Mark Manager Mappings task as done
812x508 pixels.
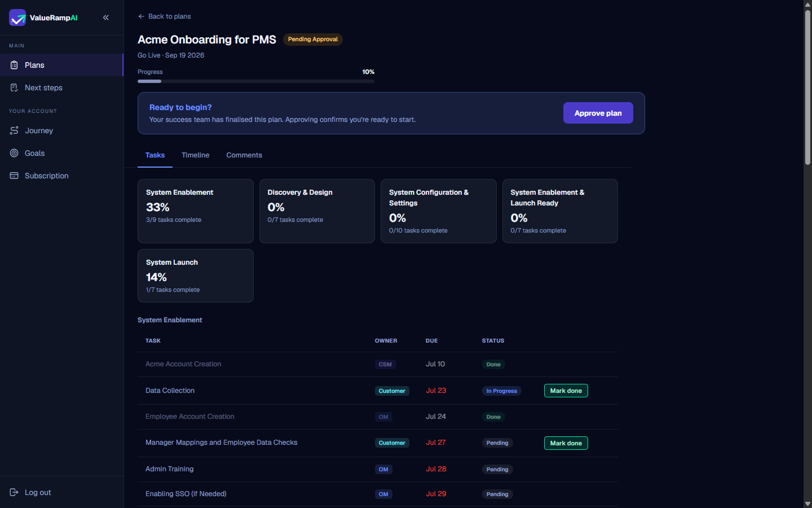[x=566, y=443]
